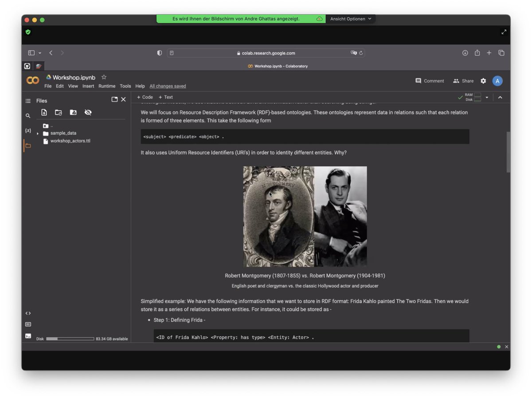The height and width of the screenshot is (399, 532).
Task: Open Safari tab group dropdown chevron
Action: tap(40, 53)
